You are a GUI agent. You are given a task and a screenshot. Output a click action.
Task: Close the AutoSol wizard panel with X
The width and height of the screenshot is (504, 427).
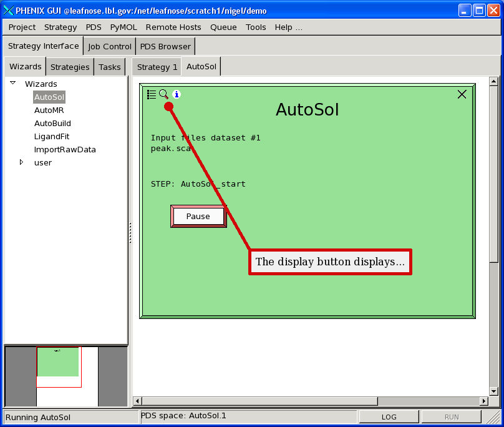click(x=462, y=94)
